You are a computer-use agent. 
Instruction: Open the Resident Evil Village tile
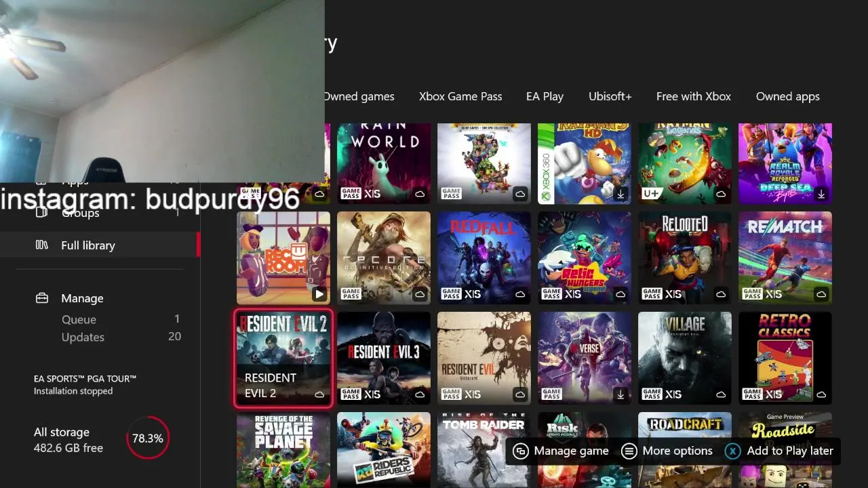(x=685, y=359)
